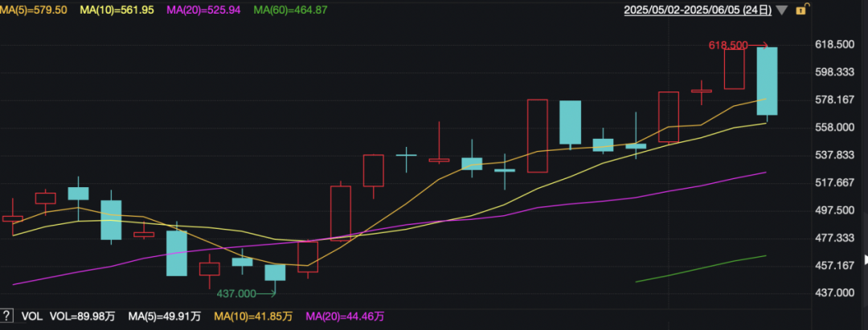Viewport: 868px width, 330px height.
Task: Expand the gray triangle next to the date range
Action: coord(781,10)
